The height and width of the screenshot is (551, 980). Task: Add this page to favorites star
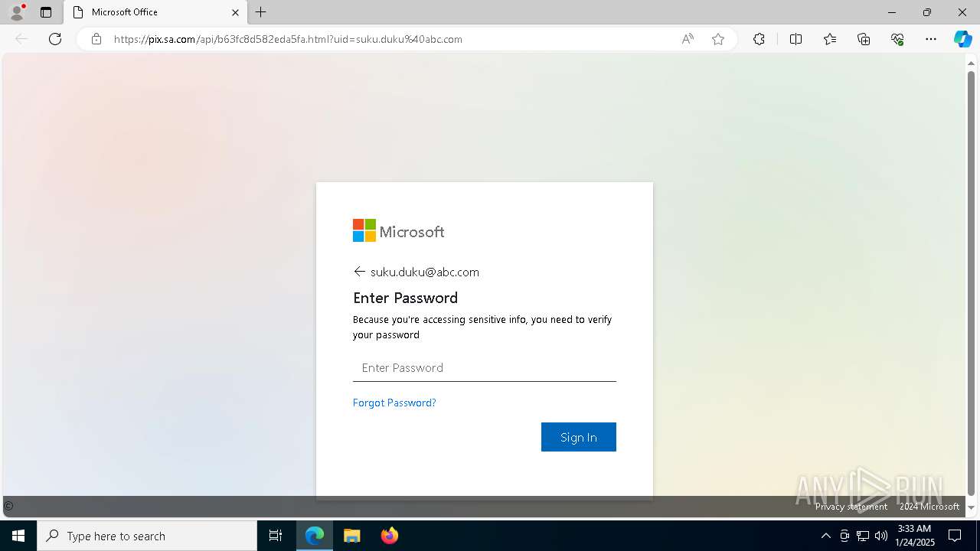(718, 39)
